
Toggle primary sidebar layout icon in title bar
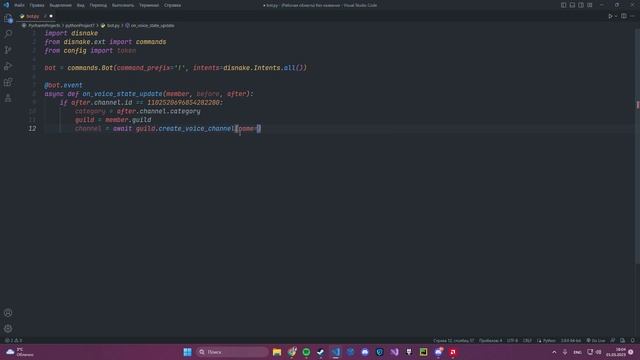click(563, 5)
